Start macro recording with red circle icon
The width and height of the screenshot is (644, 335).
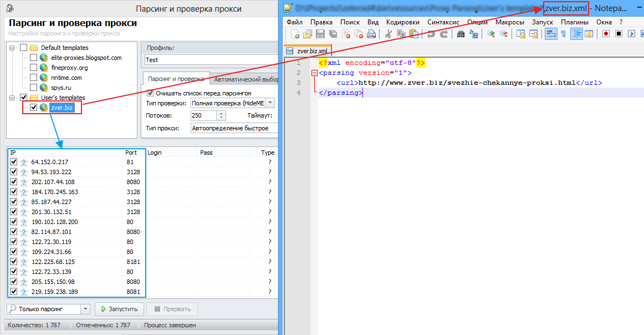606,34
